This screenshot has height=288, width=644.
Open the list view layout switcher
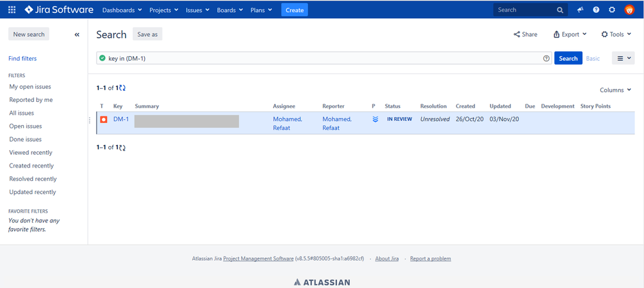point(623,58)
